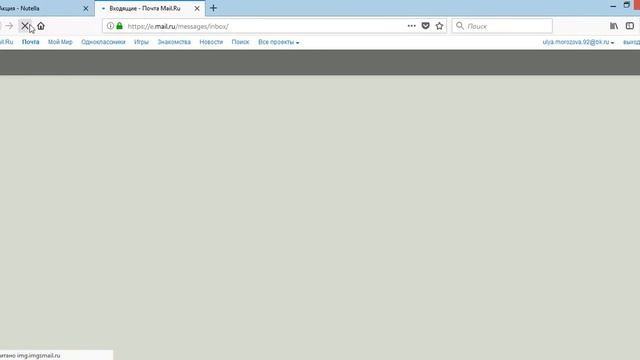View secure connection padlock details

[119, 26]
